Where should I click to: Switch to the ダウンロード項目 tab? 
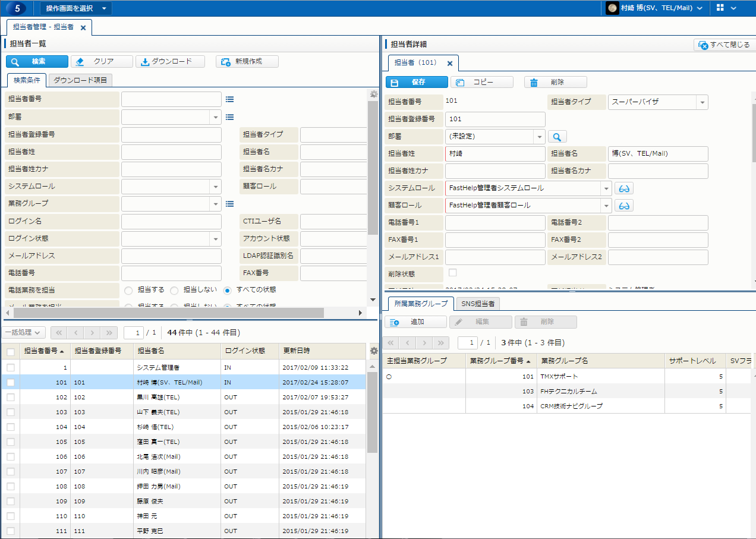80,80
